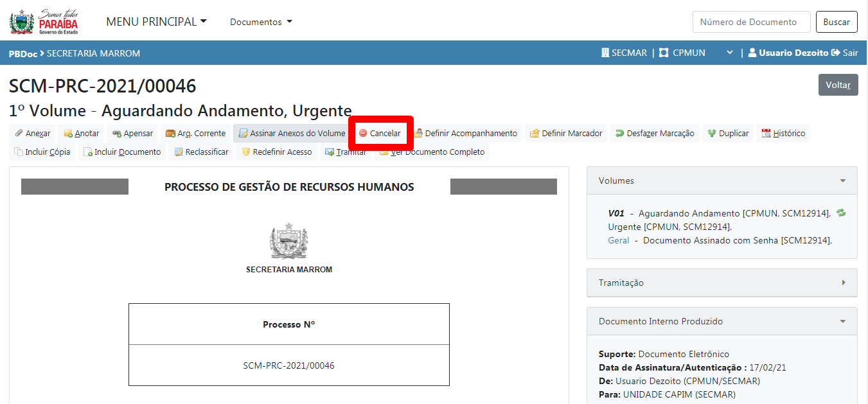The image size is (868, 404).
Task: Click the refresh icon beside volume V01
Action: pyautogui.click(x=841, y=213)
